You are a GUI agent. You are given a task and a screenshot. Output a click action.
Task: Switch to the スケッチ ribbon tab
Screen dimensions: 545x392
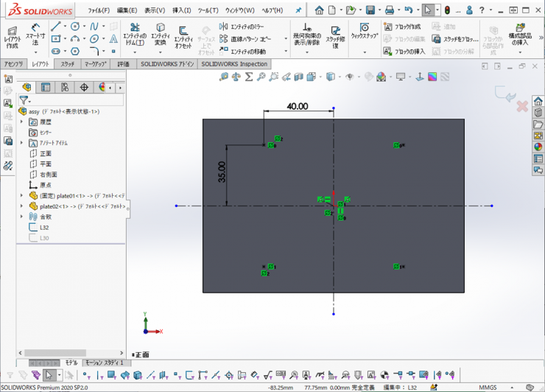point(68,64)
